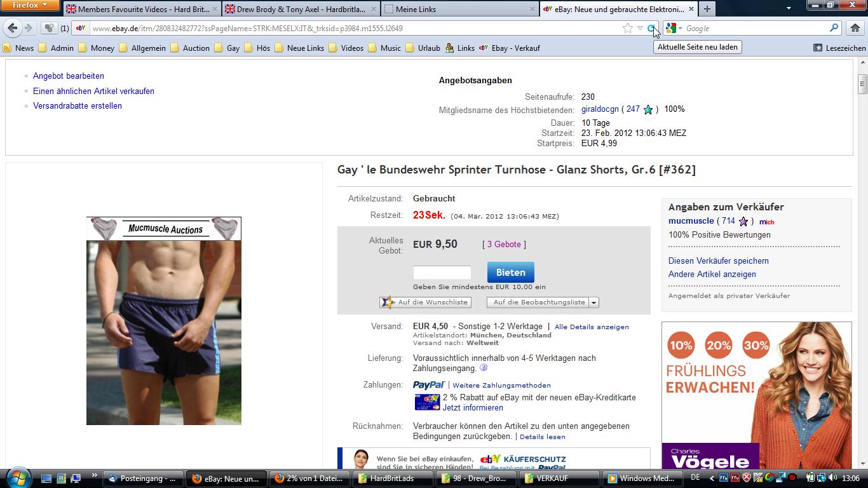Viewport: 868px width, 488px height.
Task: Click the Firefox home icon
Action: click(855, 28)
